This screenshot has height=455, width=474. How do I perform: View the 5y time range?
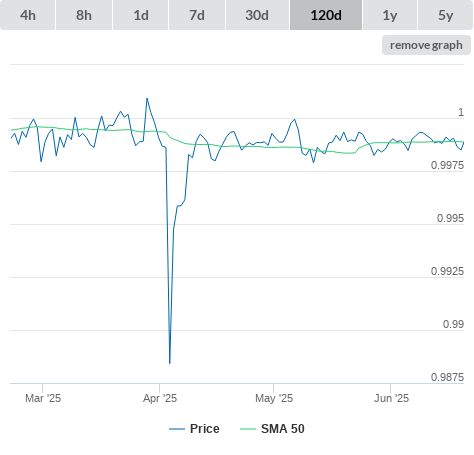tap(446, 15)
